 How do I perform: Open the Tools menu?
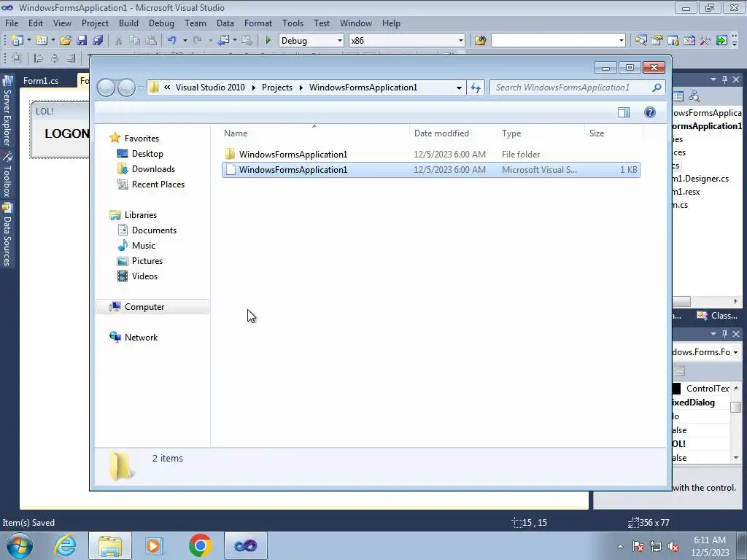293,23
